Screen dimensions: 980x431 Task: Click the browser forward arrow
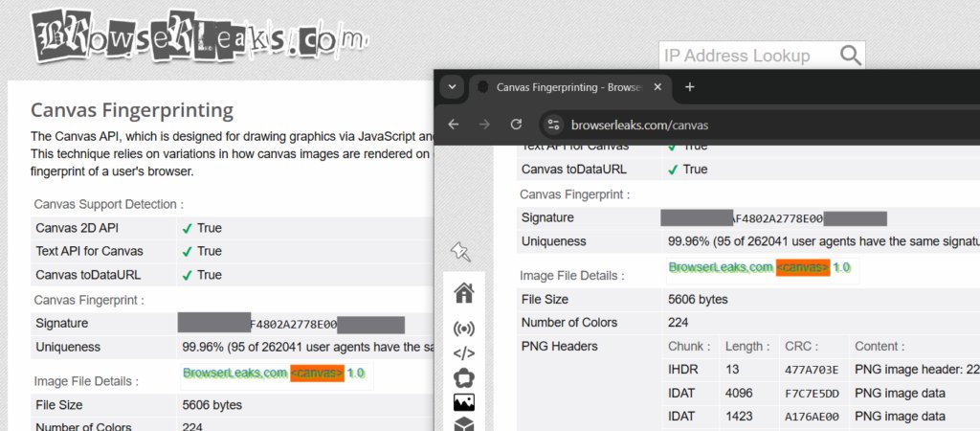pyautogui.click(x=484, y=125)
